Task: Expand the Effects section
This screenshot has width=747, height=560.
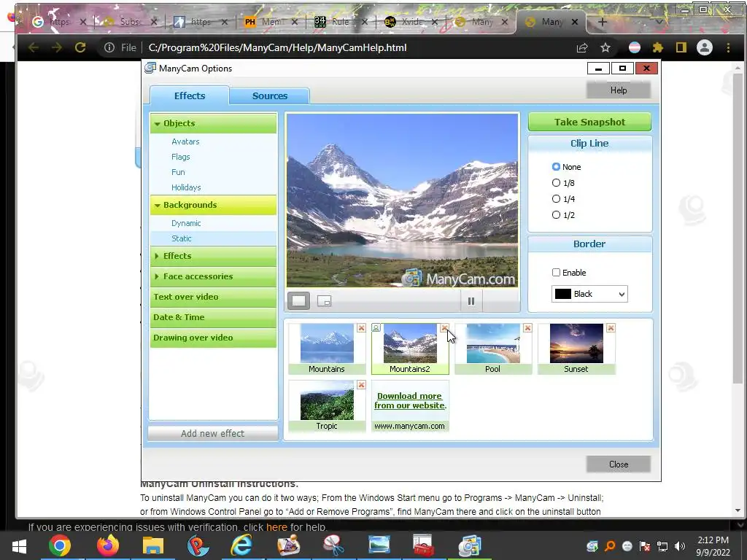Action: click(x=214, y=256)
